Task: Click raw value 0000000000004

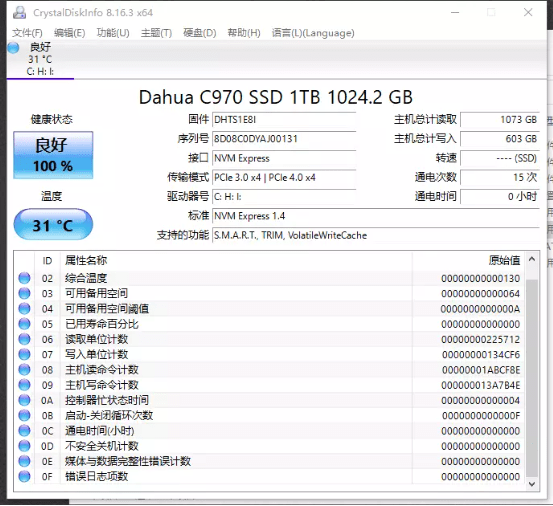Action: coord(480,401)
